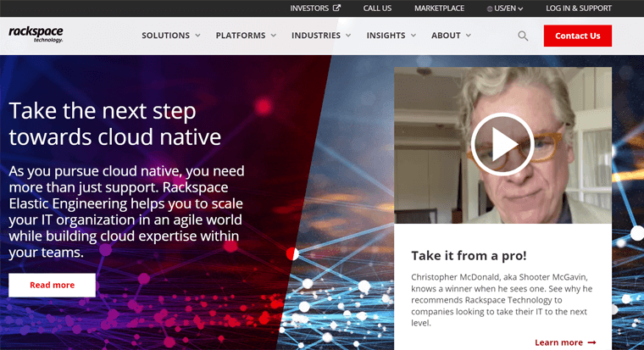Click the Rackspace Elastic Engineering paragraph

pyautogui.click(x=126, y=211)
